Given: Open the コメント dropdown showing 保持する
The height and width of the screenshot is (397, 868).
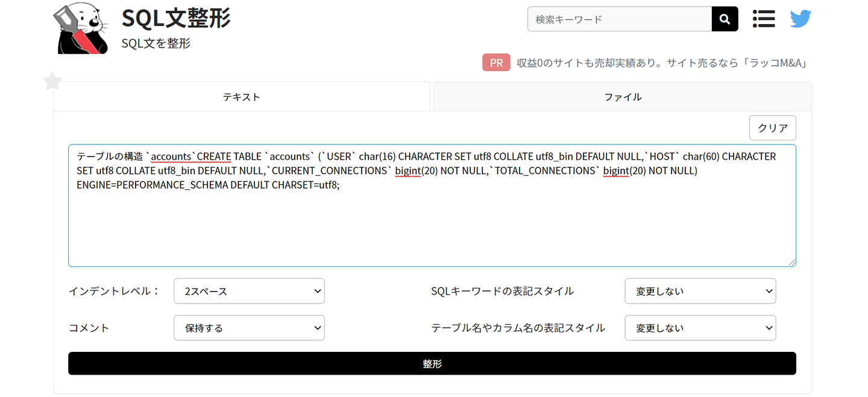Looking at the screenshot, I should 249,328.
